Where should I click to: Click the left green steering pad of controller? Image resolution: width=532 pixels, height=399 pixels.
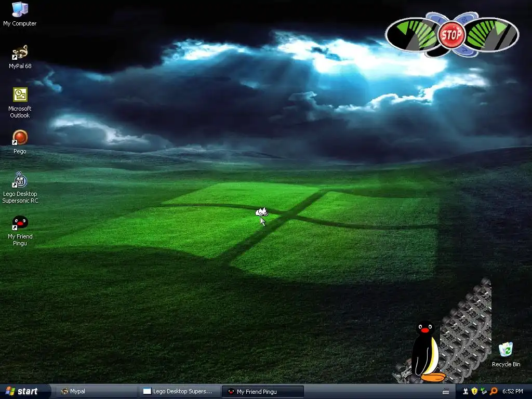(x=411, y=35)
